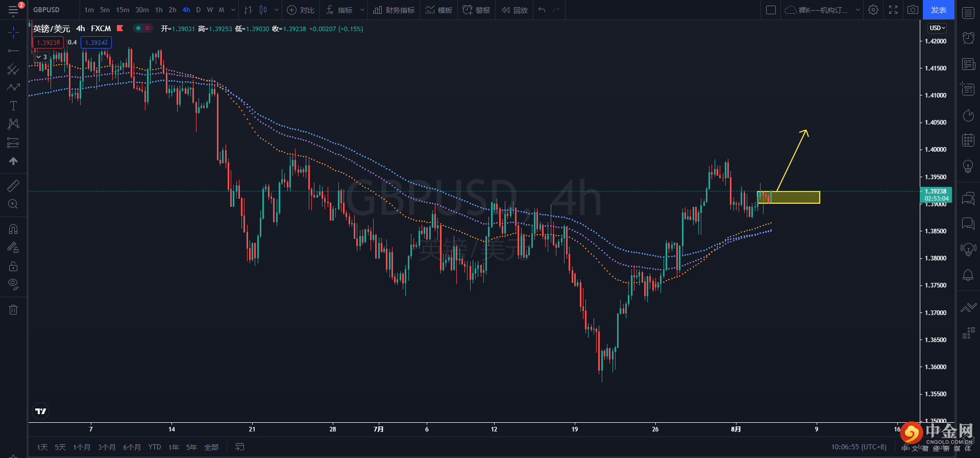The height and width of the screenshot is (458, 980).
Task: Open the 指标 indicators dialog
Action: (x=339, y=10)
